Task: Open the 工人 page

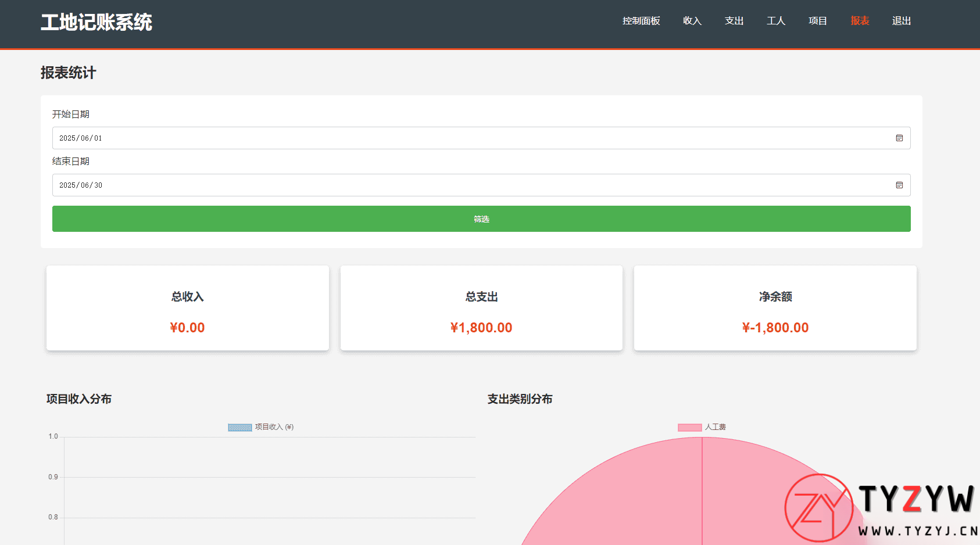Action: click(x=775, y=21)
